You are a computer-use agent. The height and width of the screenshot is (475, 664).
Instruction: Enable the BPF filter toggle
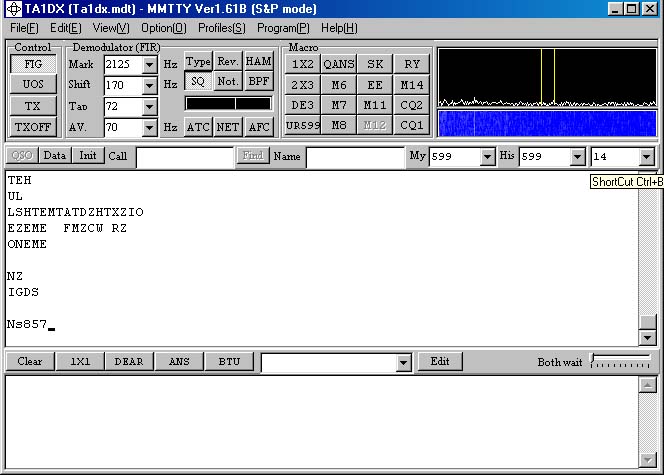pos(259,82)
